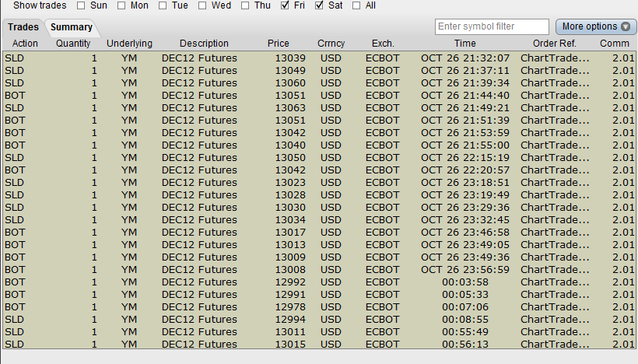Select the BOT trade at 12978
The width and height of the screenshot is (638, 364).
pyautogui.click(x=318, y=307)
